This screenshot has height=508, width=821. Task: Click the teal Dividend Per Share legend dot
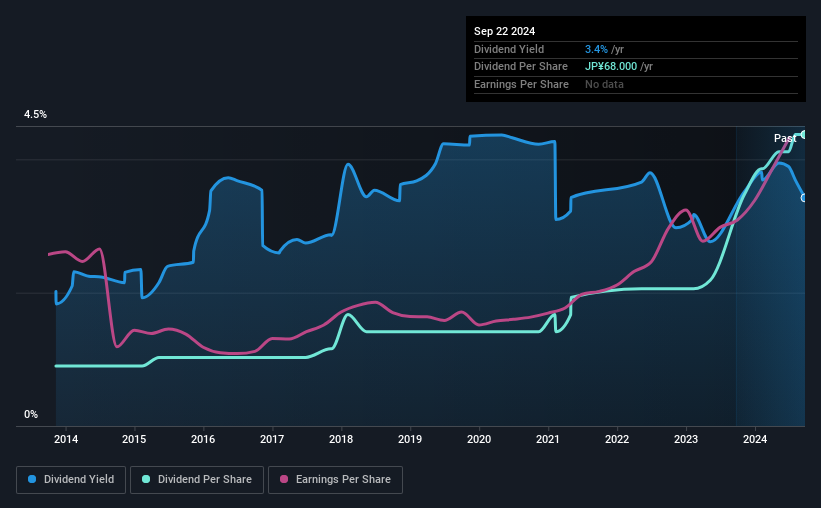[146, 479]
